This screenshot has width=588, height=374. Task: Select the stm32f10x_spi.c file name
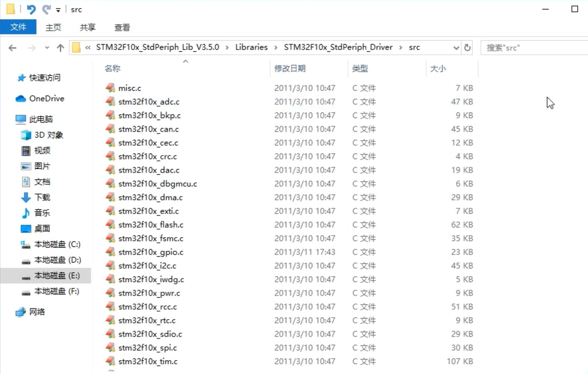point(148,348)
